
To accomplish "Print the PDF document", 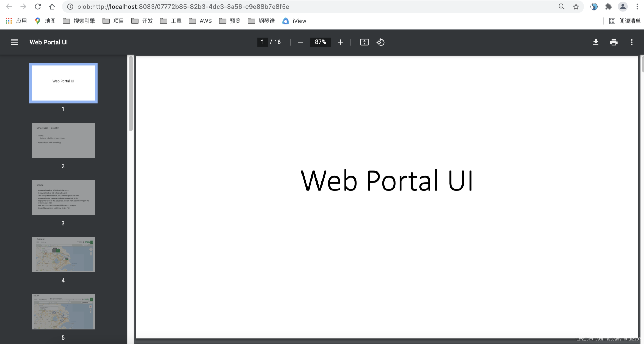I will click(x=614, y=42).
